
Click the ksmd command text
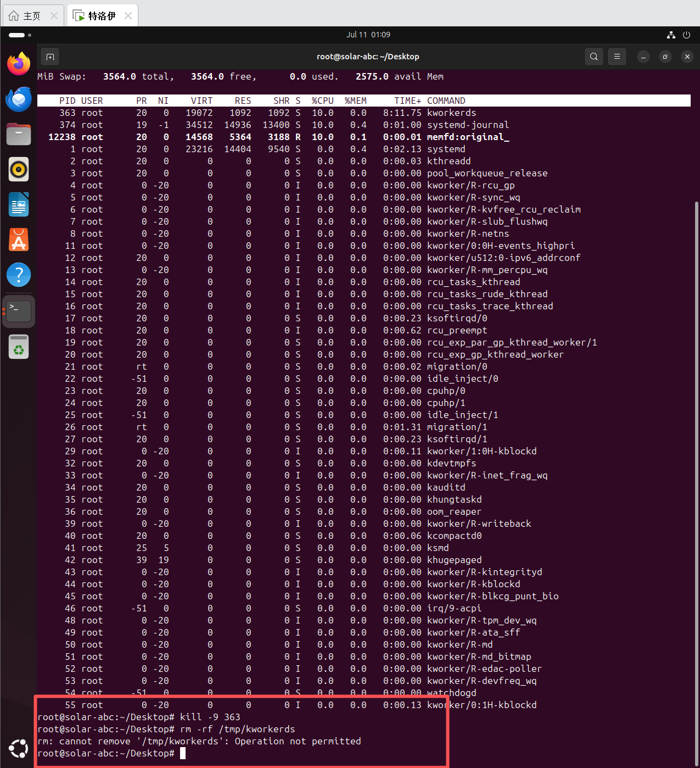pos(438,548)
